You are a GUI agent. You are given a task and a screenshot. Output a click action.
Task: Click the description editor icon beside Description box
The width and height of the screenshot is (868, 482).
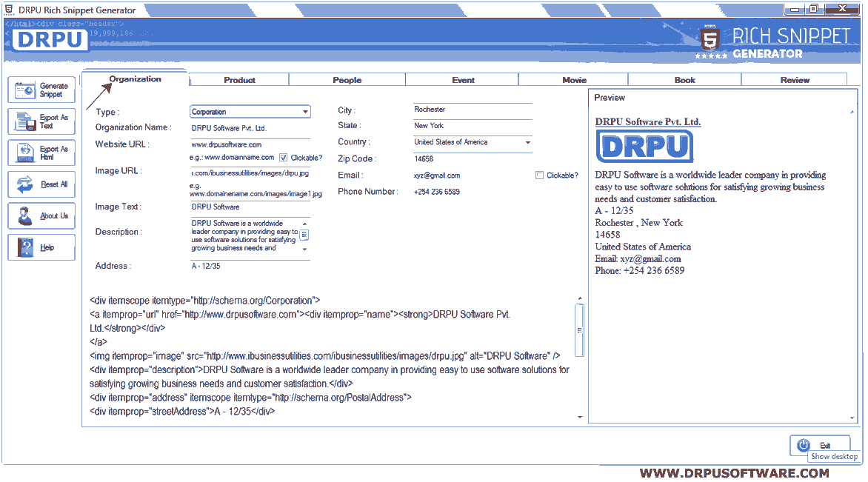click(304, 235)
